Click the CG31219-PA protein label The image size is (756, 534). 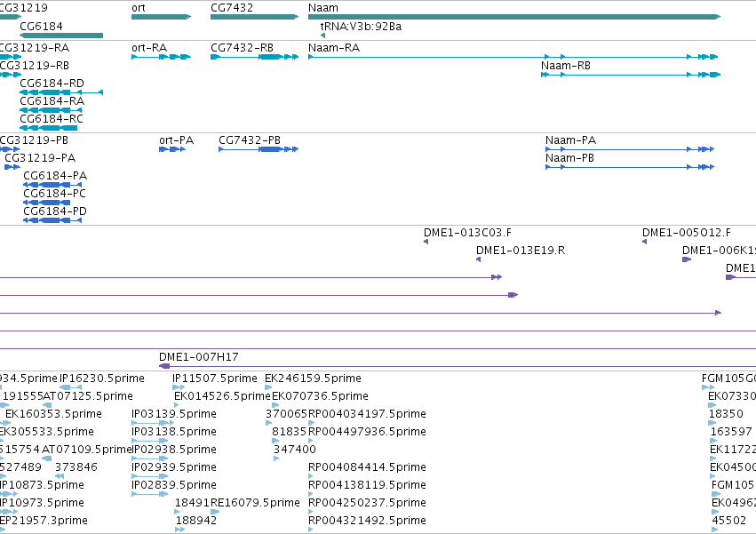tap(40, 158)
